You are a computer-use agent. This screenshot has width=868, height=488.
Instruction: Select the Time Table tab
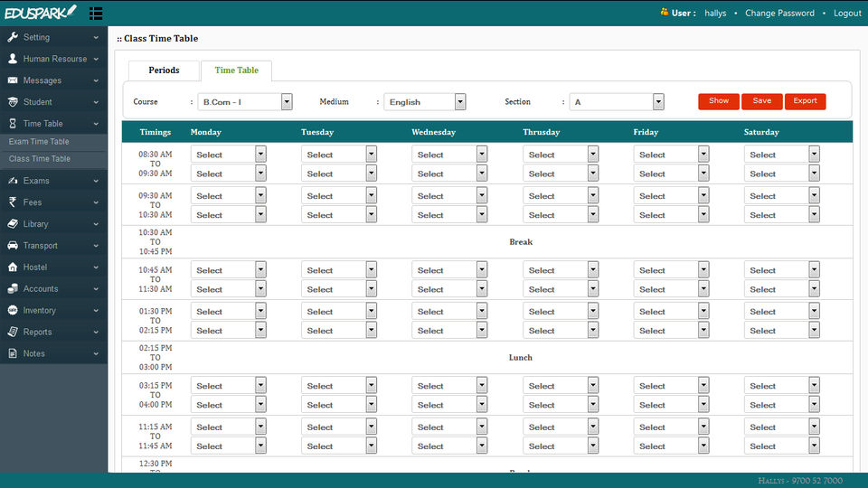pyautogui.click(x=236, y=70)
